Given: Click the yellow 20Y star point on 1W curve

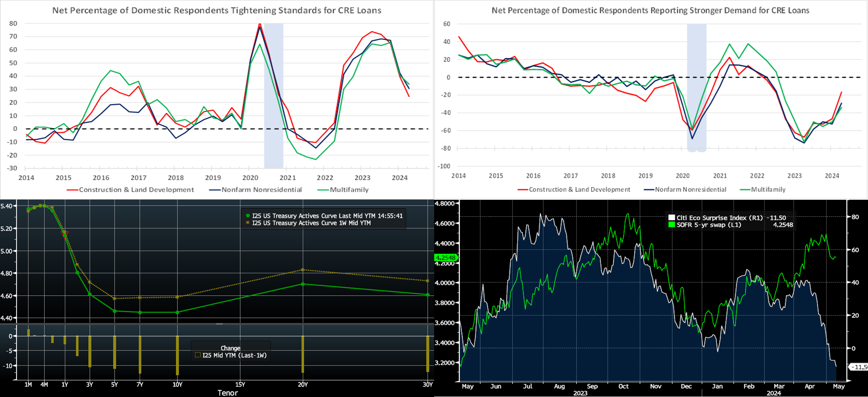Looking at the screenshot, I should point(302,270).
